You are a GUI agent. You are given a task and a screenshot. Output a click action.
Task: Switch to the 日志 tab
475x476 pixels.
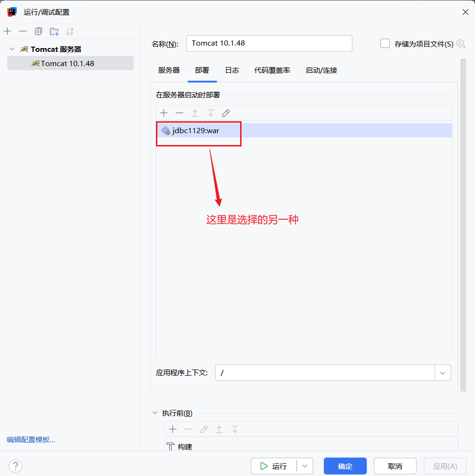click(232, 70)
